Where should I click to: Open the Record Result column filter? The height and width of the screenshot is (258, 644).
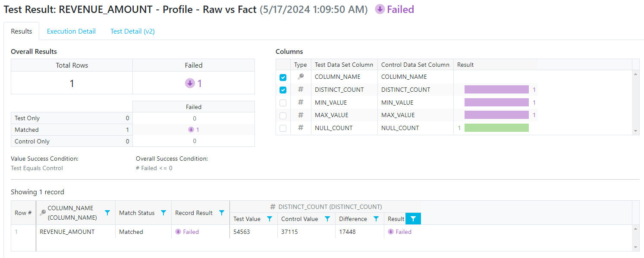pos(222,213)
